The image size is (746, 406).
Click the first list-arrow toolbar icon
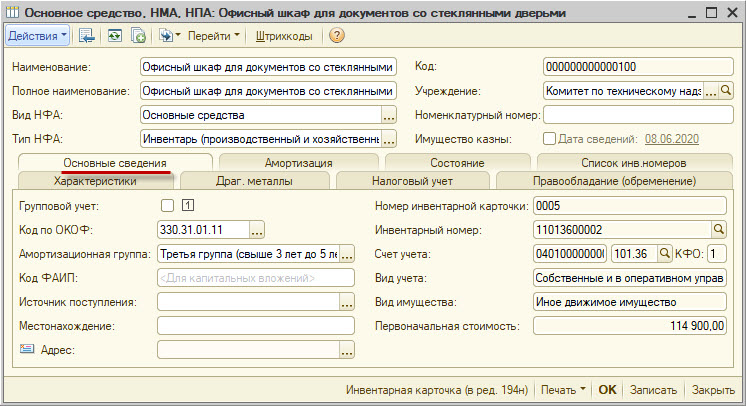click(x=86, y=36)
